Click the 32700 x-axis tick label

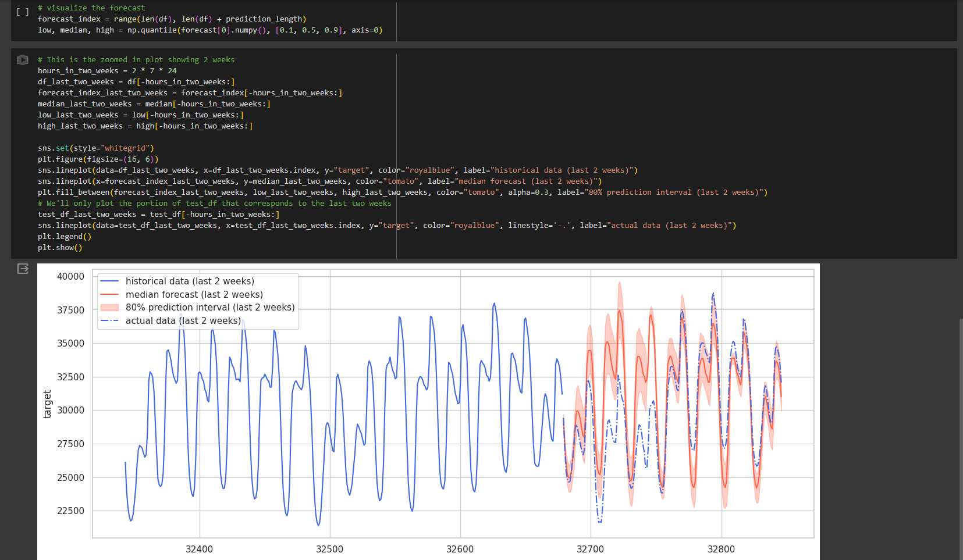coord(591,549)
